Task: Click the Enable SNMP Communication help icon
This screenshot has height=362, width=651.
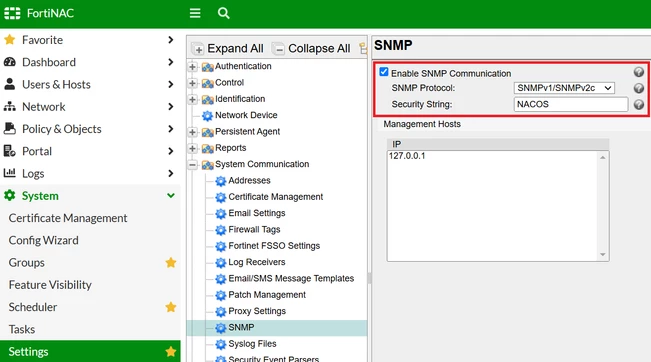Action: click(639, 72)
